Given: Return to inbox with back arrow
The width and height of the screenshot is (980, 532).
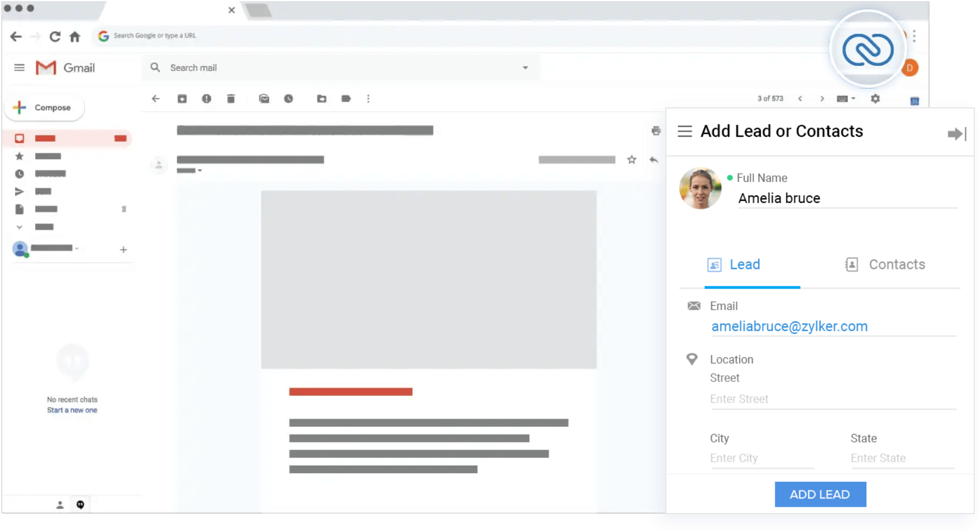Looking at the screenshot, I should tap(156, 99).
